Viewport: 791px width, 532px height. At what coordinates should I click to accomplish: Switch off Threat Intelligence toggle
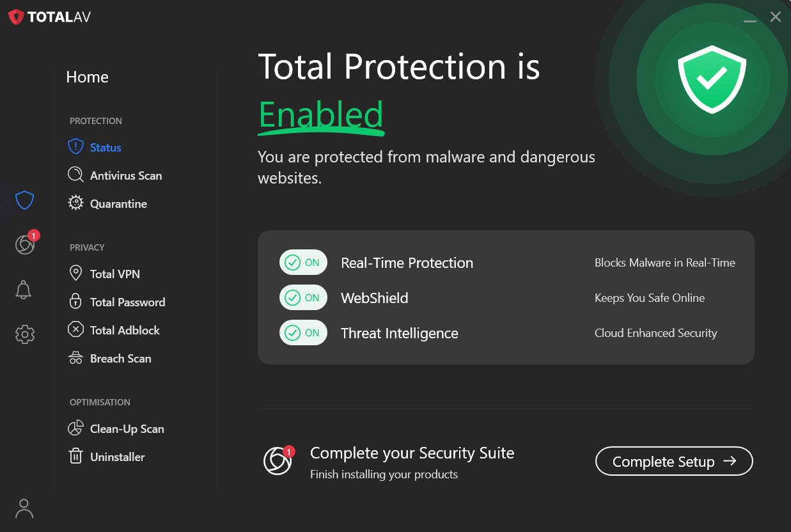[x=303, y=333]
